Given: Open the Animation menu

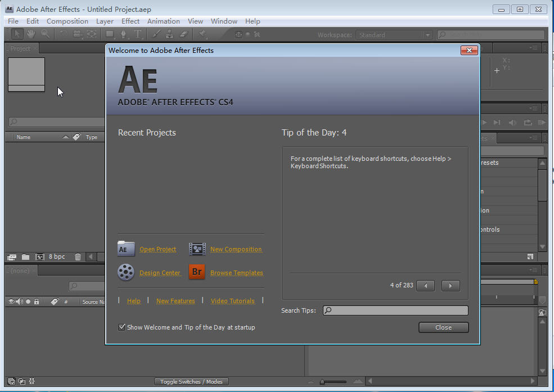Looking at the screenshot, I should [164, 21].
